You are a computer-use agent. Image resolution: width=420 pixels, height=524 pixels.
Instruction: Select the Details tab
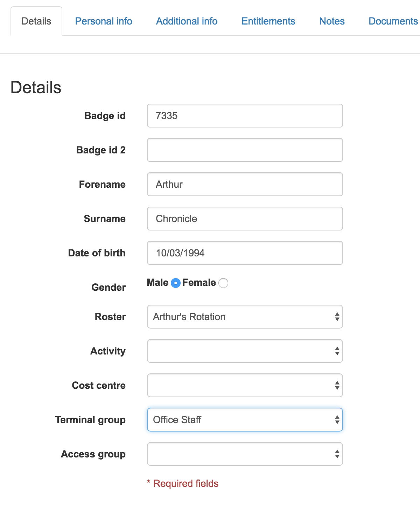pos(35,21)
